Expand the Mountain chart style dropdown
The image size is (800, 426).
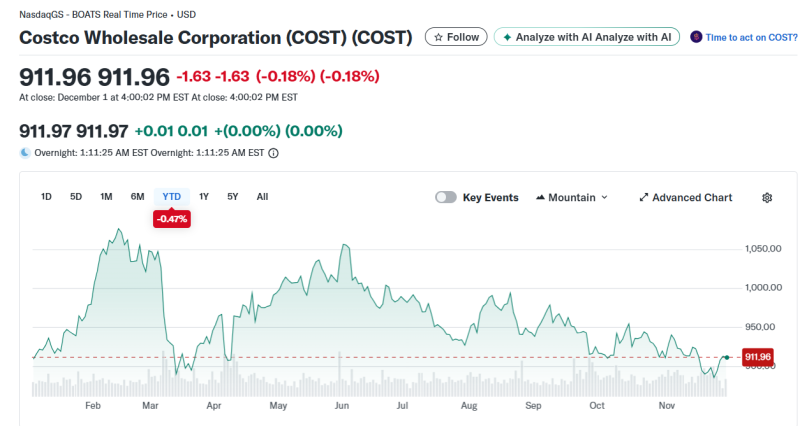pos(604,198)
